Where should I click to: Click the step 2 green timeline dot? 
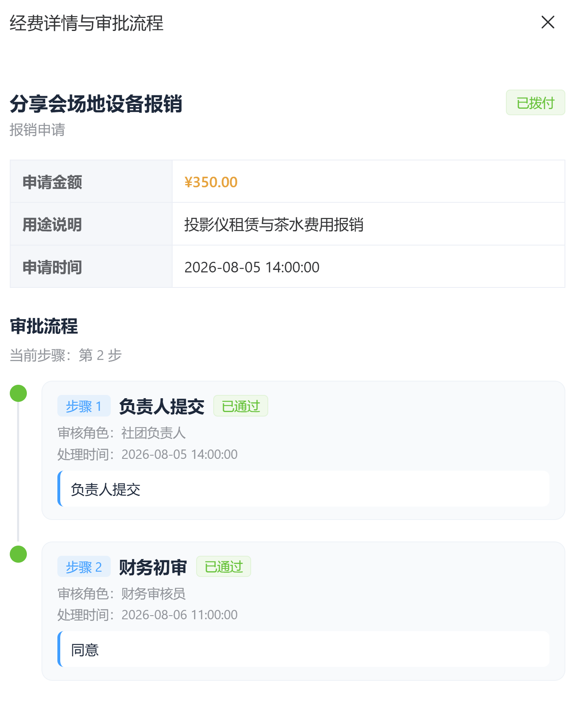(18, 554)
